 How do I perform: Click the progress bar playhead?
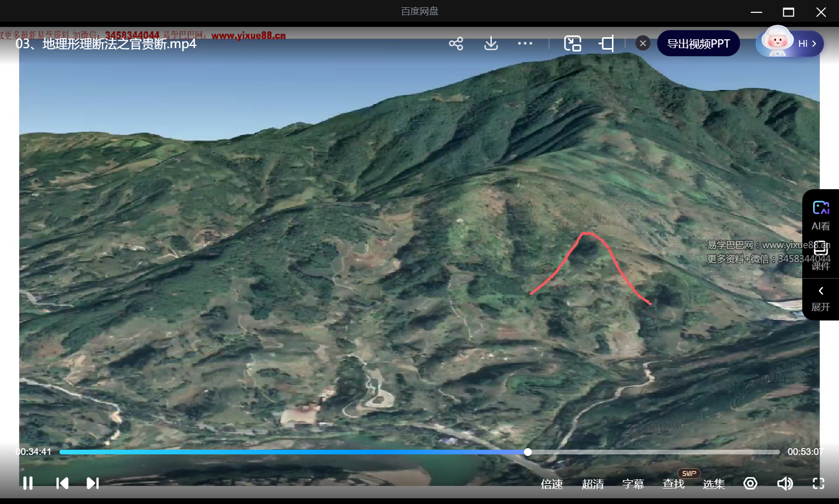(528, 452)
